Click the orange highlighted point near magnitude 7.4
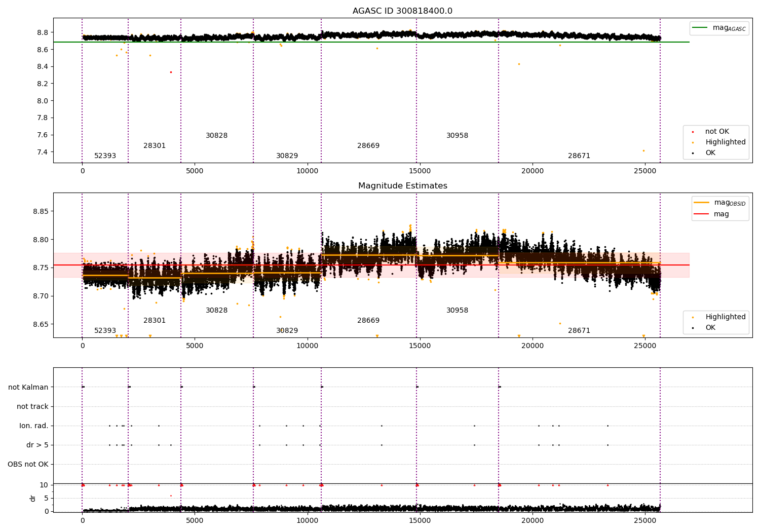This screenshot has width=760, height=532. [x=643, y=150]
